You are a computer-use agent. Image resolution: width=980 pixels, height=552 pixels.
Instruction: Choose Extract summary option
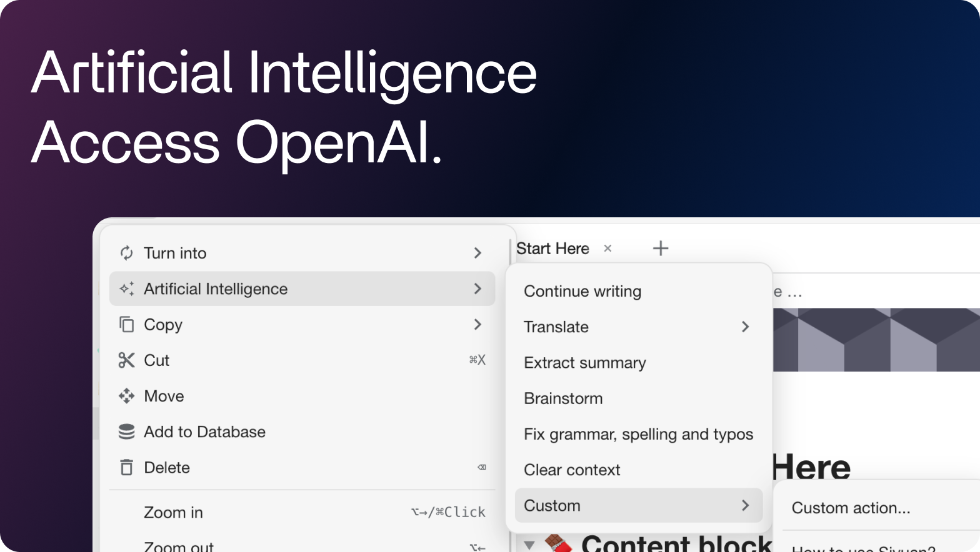click(x=584, y=363)
